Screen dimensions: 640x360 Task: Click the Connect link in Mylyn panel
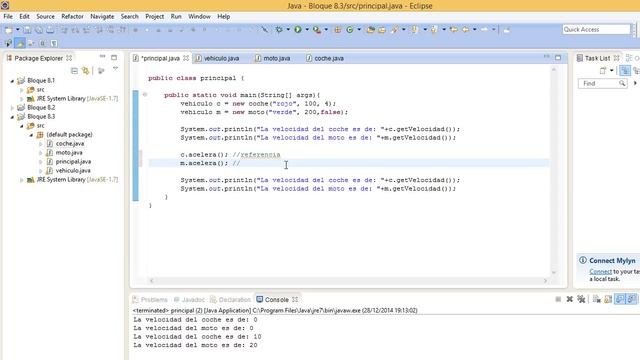tap(600, 271)
